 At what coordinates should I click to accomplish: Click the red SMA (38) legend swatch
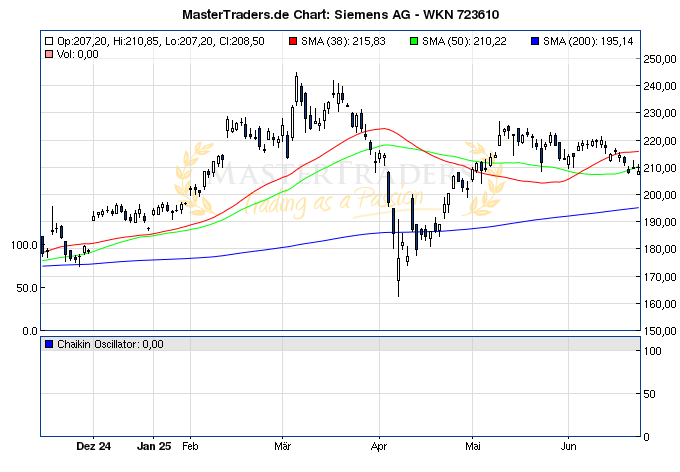293,41
